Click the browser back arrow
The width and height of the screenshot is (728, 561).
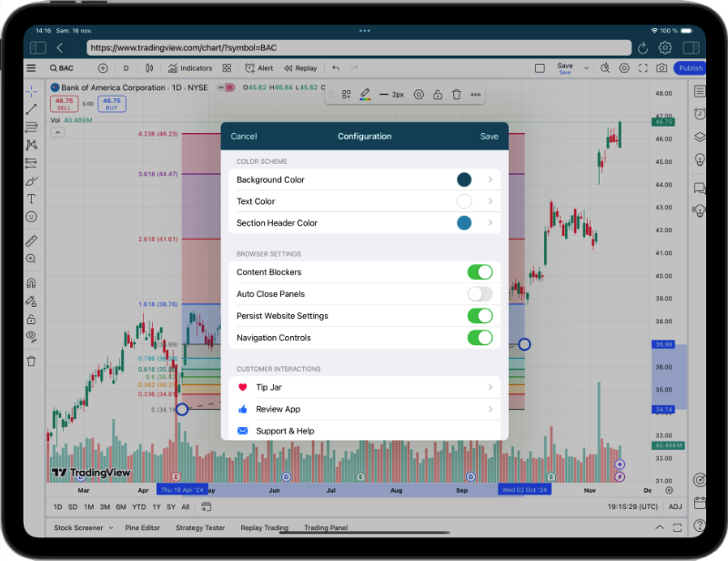click(60, 47)
